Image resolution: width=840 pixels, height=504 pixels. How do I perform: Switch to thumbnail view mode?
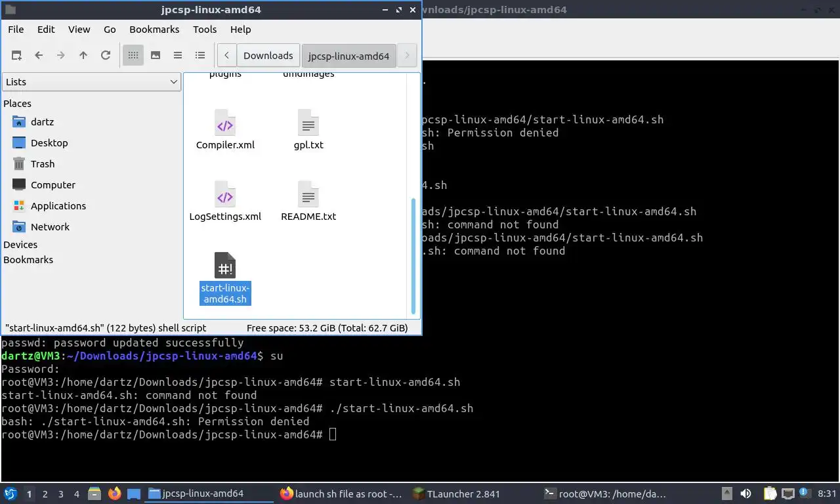156,56
